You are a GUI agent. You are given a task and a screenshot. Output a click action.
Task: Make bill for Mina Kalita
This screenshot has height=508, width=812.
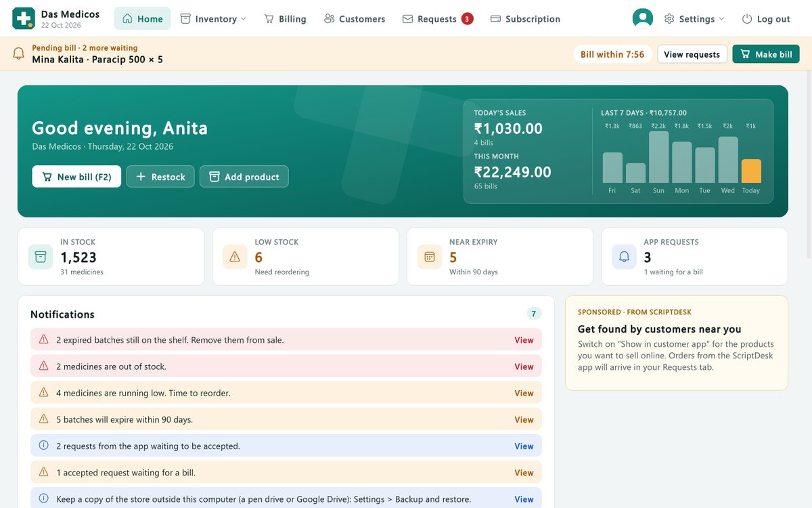click(766, 54)
